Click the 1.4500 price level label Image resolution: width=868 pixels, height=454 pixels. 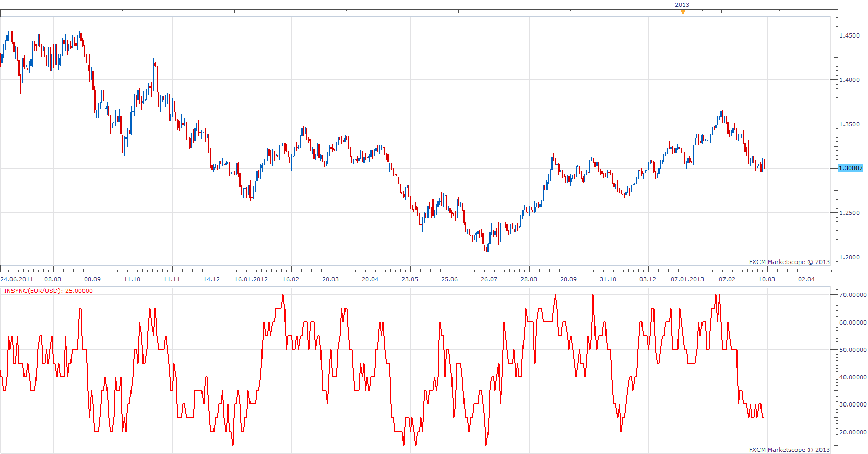point(849,35)
